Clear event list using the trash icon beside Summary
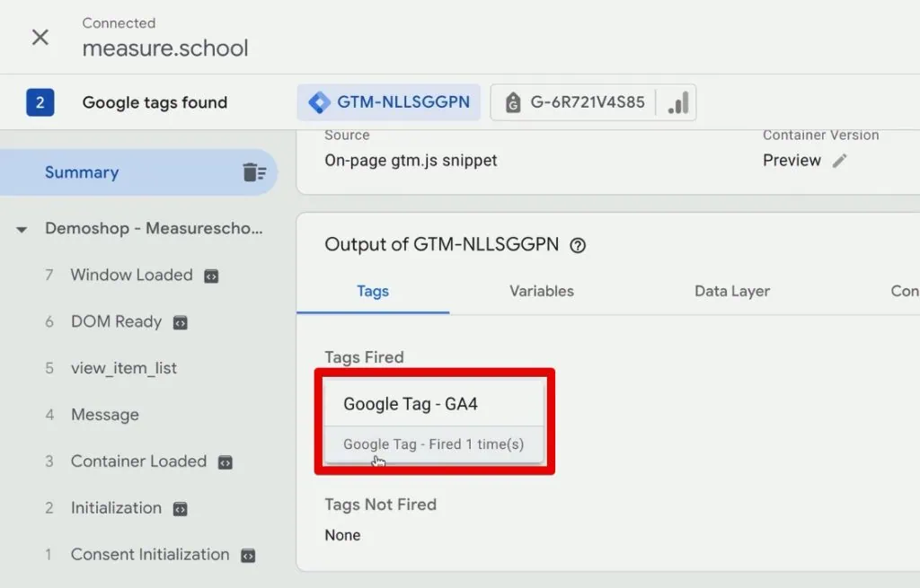This screenshot has width=920, height=588. pos(254,171)
